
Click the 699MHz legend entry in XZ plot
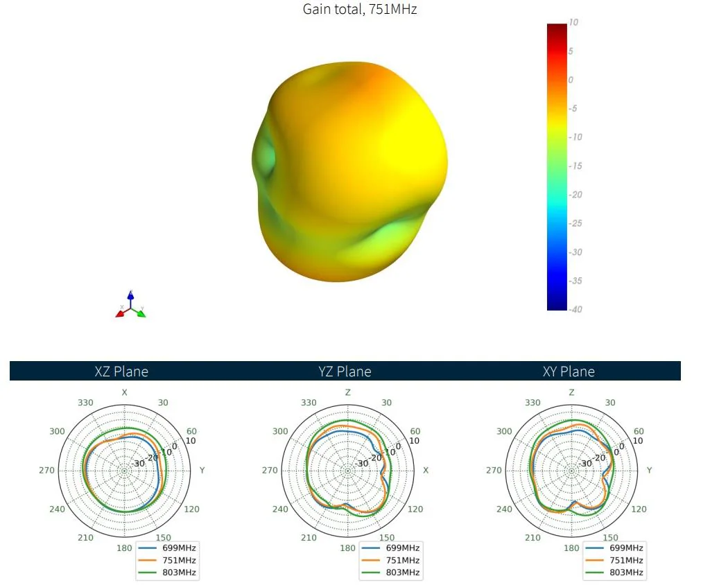(168, 548)
